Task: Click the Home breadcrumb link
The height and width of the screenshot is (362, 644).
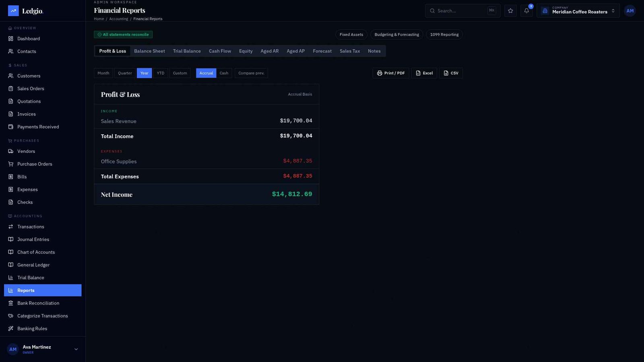Action: (99, 19)
